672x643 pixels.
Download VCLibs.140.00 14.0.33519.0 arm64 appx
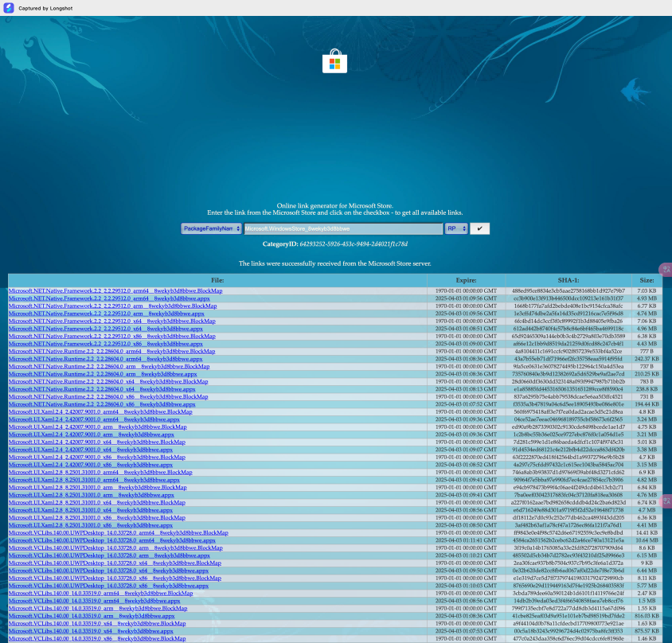coord(94,601)
